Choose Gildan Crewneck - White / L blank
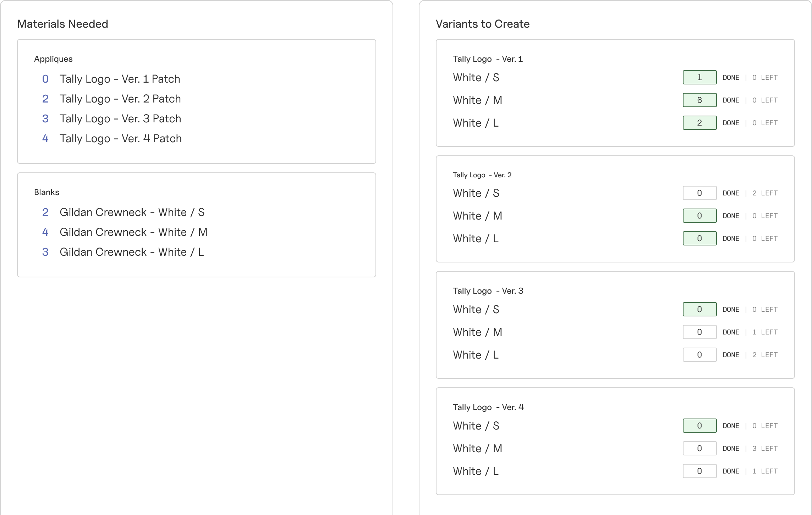The image size is (812, 515). point(131,252)
